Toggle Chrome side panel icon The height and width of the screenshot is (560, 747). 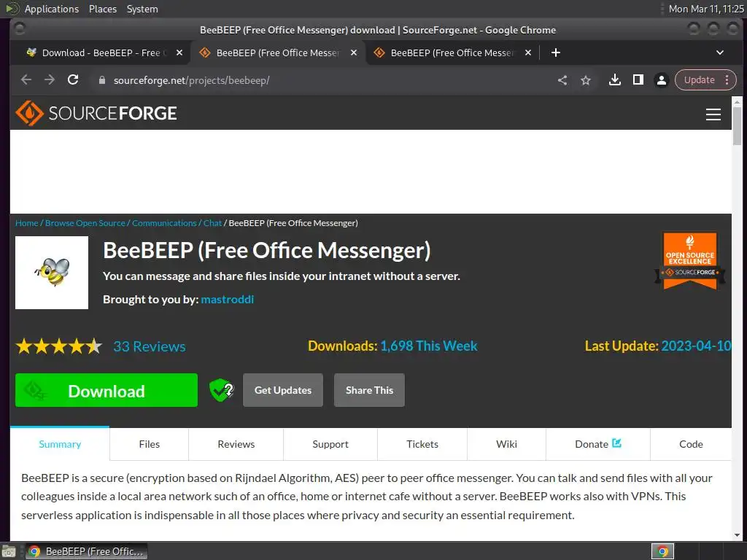tap(638, 80)
